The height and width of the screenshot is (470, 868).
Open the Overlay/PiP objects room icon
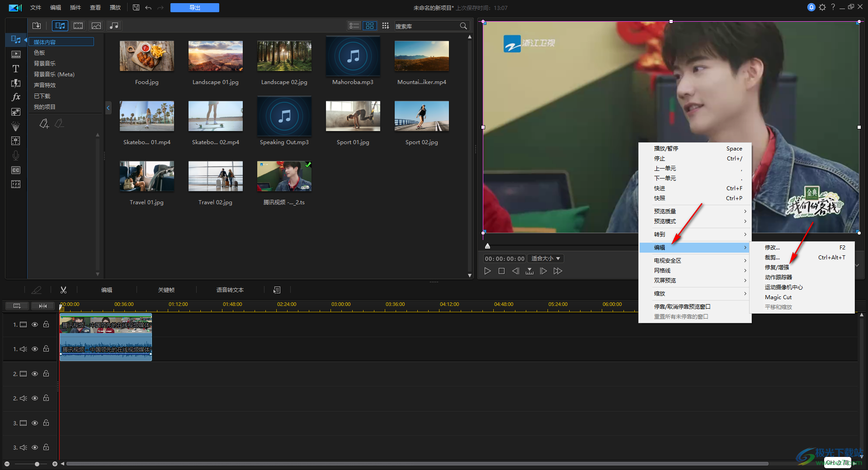[16, 112]
